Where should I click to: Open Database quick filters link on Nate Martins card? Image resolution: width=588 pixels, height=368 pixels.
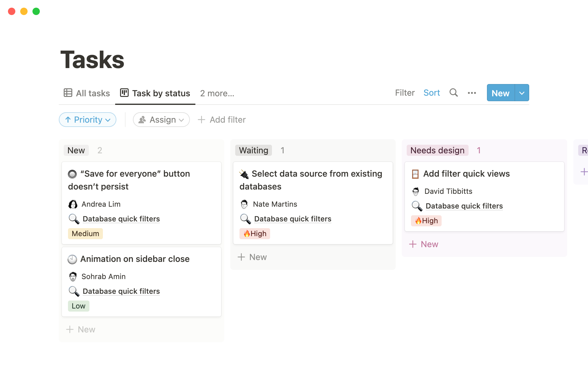(x=292, y=219)
